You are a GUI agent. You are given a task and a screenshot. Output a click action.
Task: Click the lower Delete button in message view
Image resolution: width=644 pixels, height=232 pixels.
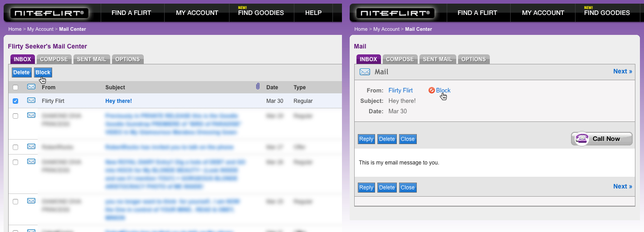click(387, 188)
